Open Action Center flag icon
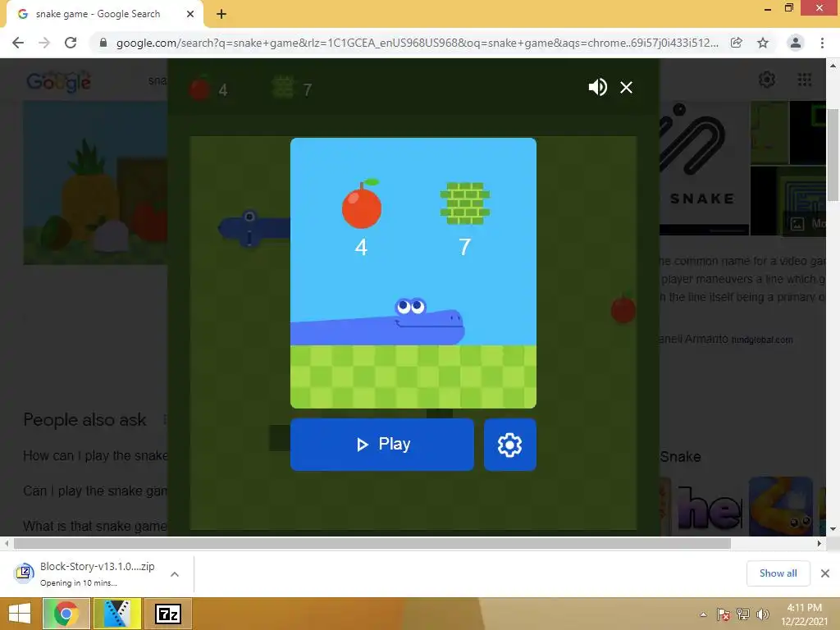This screenshot has width=840, height=630. (x=724, y=614)
